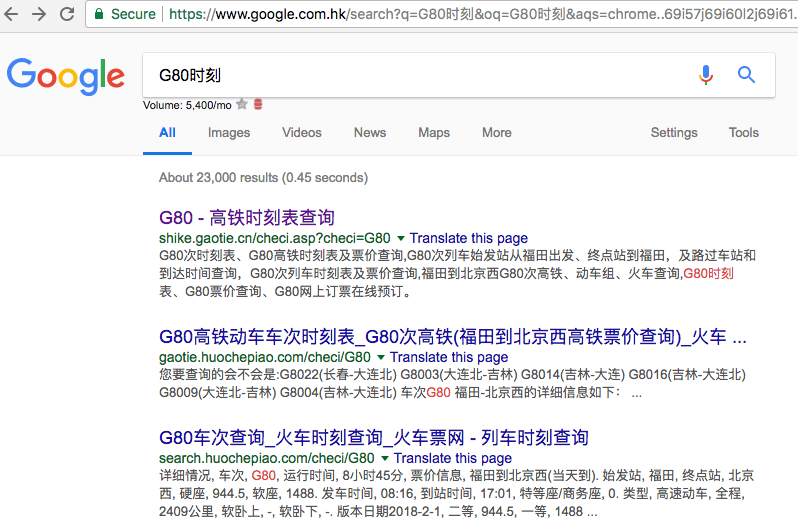Open the More search menu

coord(497,133)
